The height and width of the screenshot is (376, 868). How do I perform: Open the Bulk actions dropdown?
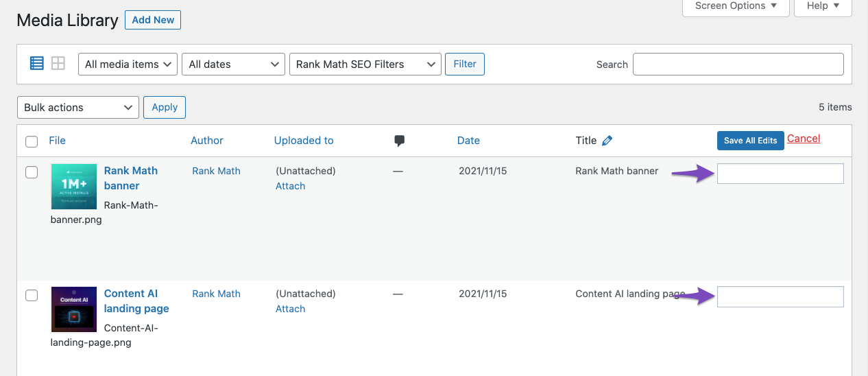click(77, 107)
